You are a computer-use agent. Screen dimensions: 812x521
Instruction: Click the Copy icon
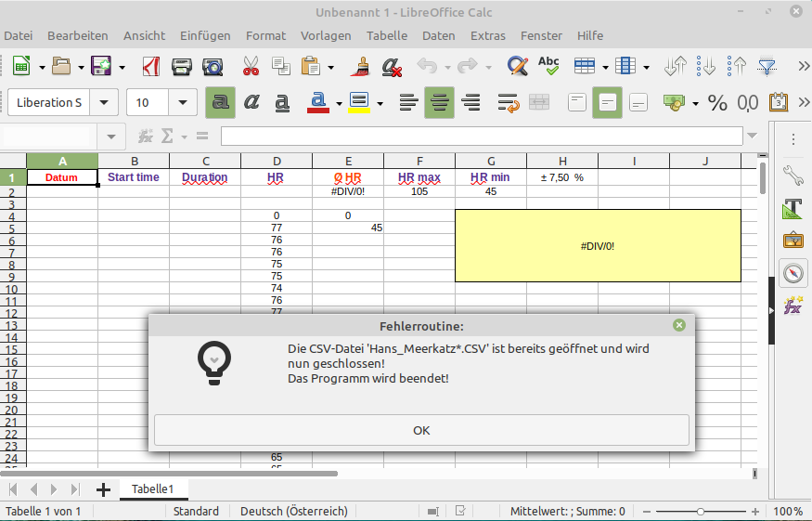tap(280, 66)
